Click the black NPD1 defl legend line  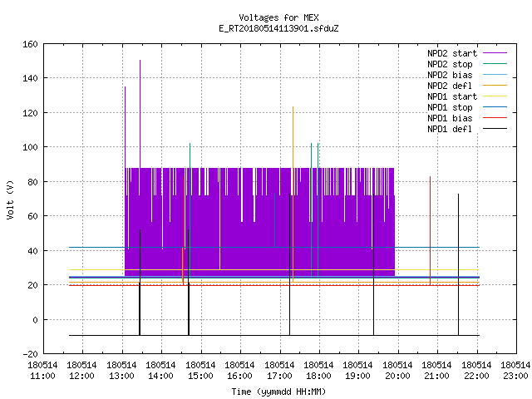tap(495, 129)
